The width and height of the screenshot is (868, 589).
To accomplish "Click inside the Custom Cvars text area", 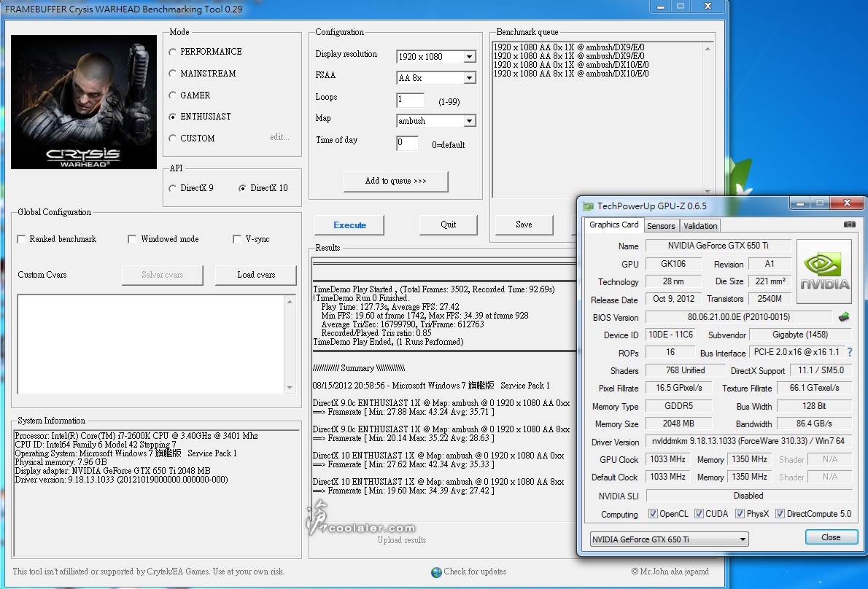I will pyautogui.click(x=151, y=344).
